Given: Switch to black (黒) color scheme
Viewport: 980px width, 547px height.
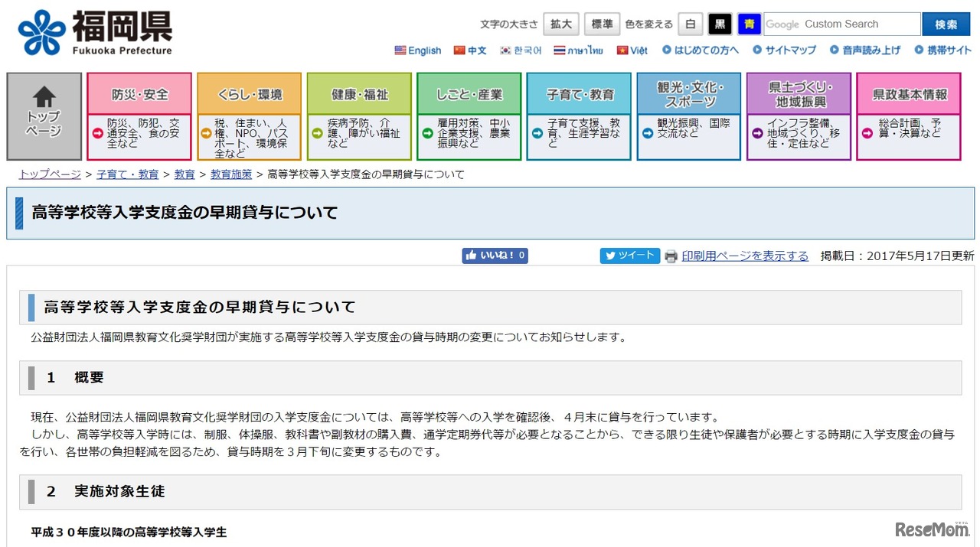Looking at the screenshot, I should [720, 24].
